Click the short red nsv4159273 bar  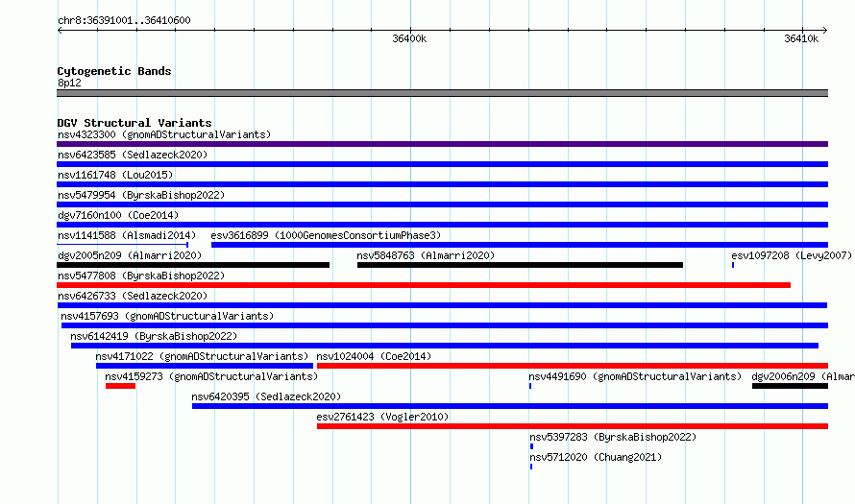point(120,386)
